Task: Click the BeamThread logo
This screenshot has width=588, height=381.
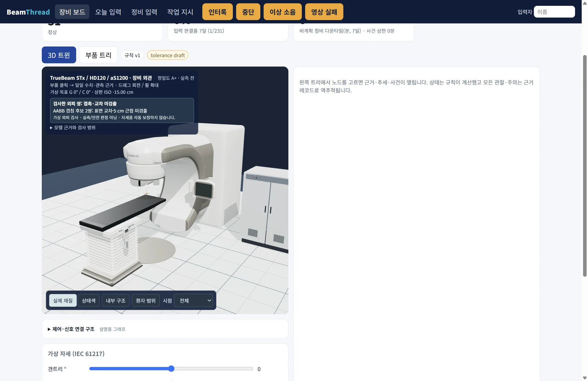Action: point(28,12)
